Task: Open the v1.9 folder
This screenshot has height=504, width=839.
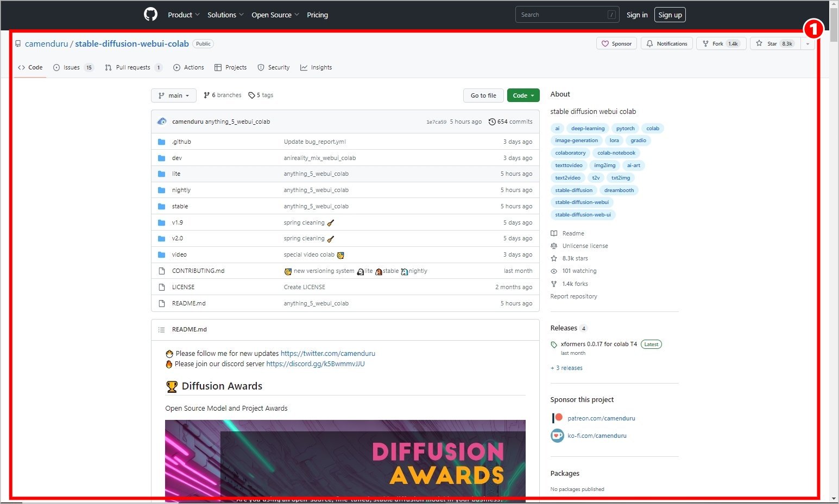Action: point(178,222)
